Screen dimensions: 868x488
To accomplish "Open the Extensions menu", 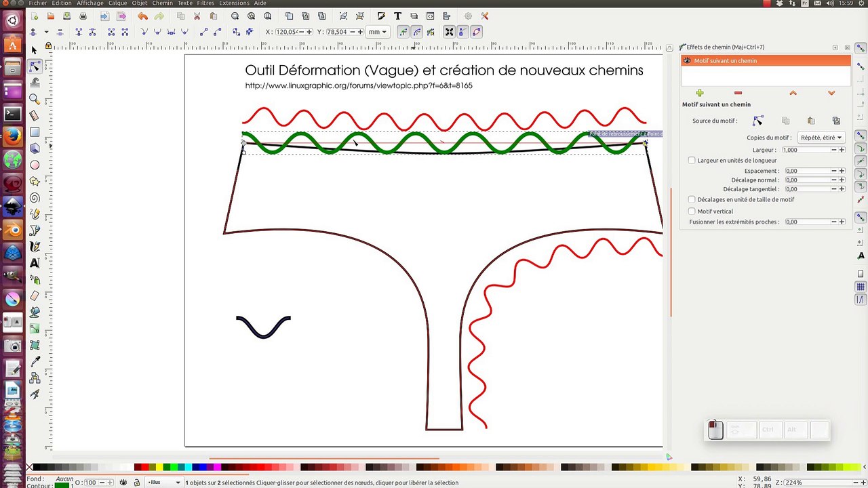I will (x=234, y=3).
